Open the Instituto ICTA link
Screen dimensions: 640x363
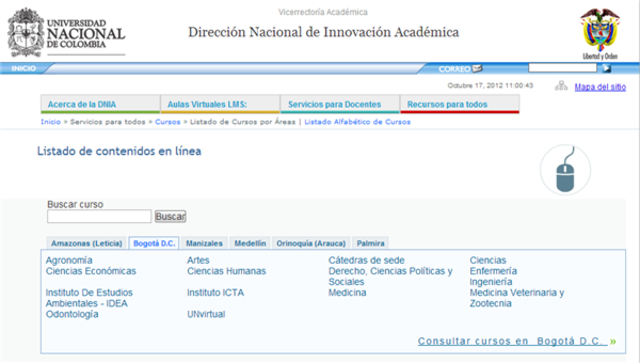coord(216,293)
